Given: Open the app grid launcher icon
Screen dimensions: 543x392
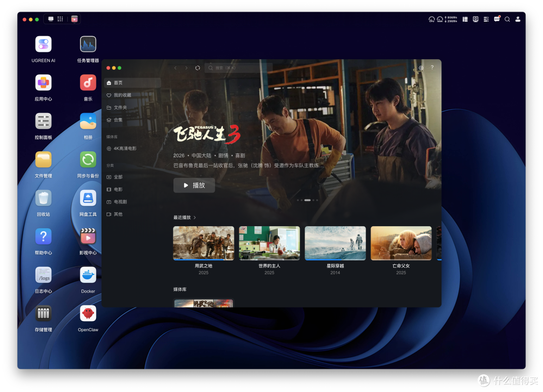Looking at the screenshot, I should coord(60,19).
